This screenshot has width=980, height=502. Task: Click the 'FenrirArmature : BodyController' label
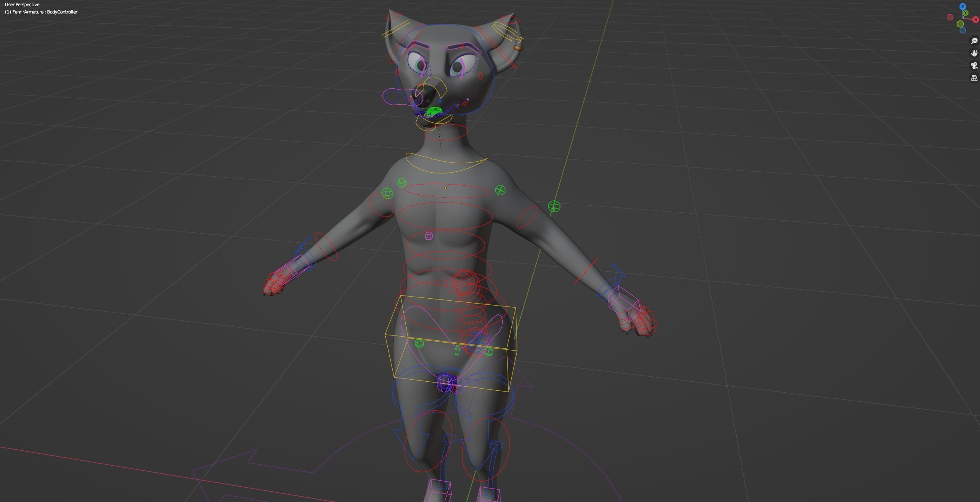45,12
